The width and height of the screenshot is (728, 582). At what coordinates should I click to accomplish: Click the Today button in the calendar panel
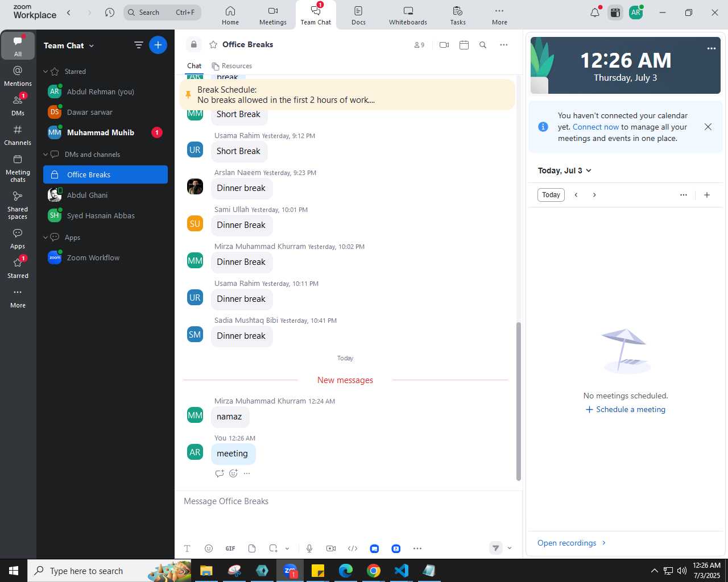click(x=551, y=195)
